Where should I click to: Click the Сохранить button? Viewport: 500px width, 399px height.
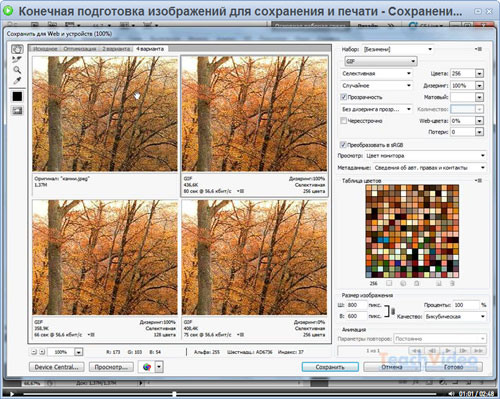click(x=330, y=367)
